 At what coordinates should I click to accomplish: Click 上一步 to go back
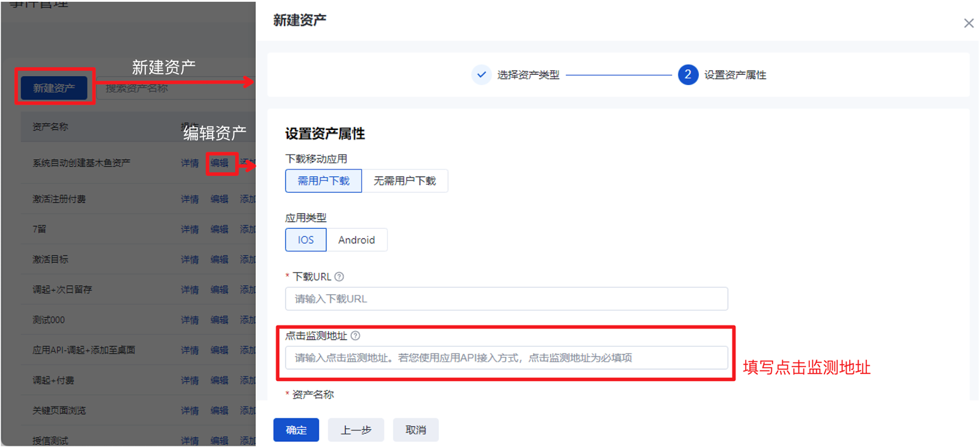pos(355,430)
